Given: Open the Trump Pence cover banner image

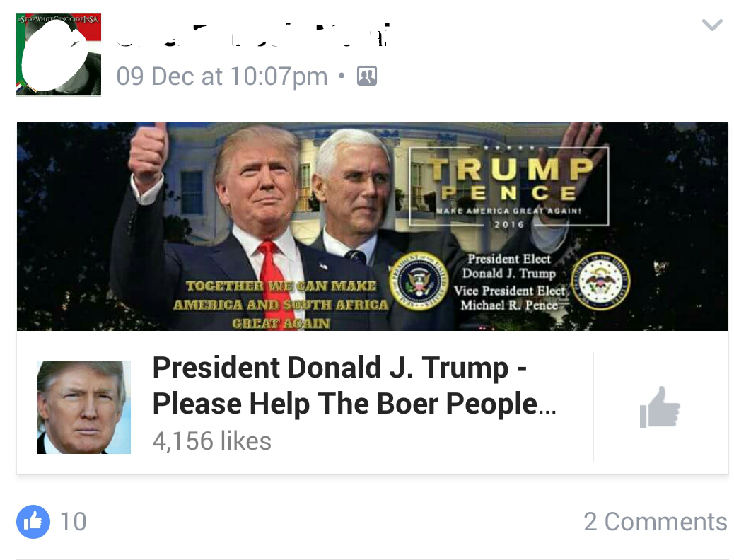Looking at the screenshot, I should (x=373, y=227).
